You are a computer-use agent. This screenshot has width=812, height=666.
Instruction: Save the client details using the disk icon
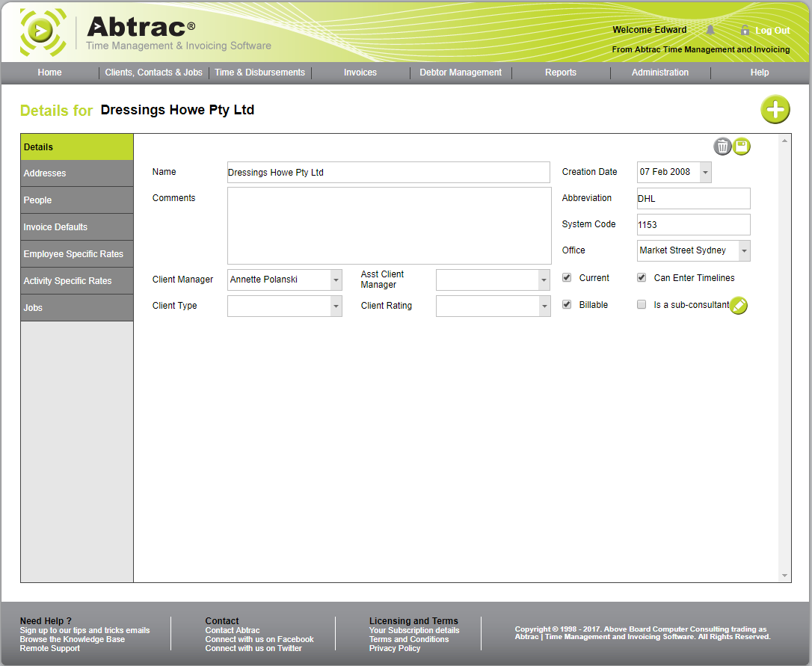[742, 147]
